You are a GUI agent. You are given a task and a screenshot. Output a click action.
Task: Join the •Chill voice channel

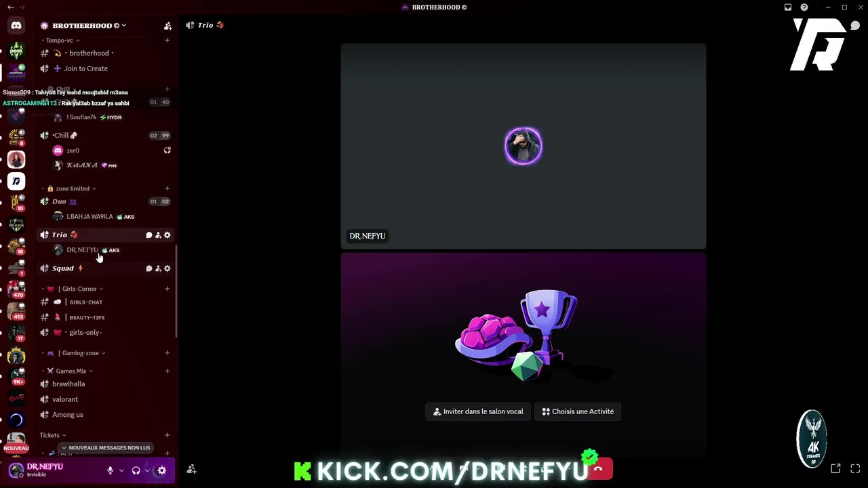click(105, 136)
